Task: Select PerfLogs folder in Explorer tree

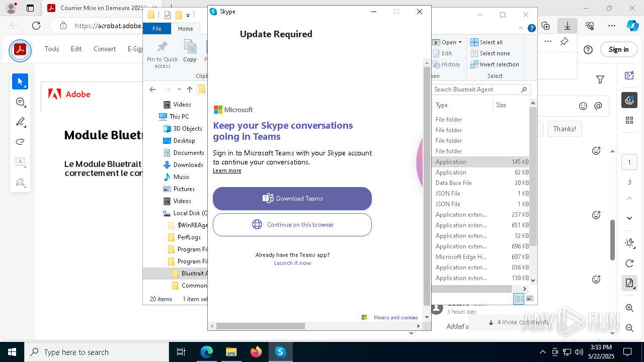Action: (184, 237)
